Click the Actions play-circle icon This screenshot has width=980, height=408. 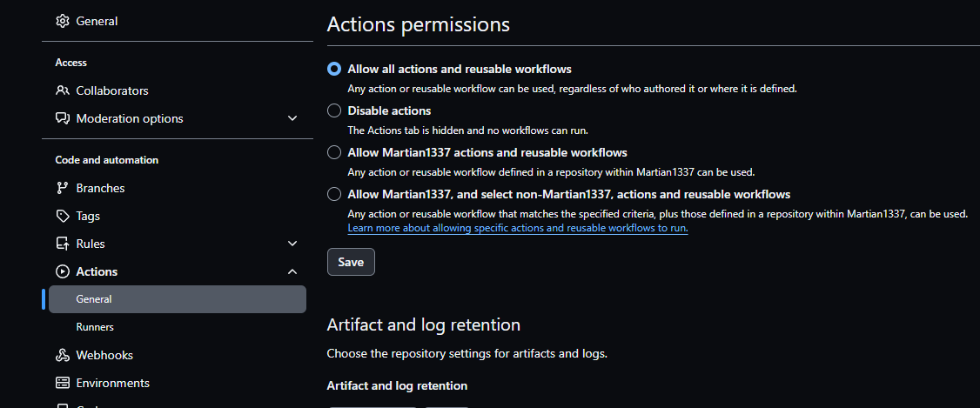click(63, 271)
